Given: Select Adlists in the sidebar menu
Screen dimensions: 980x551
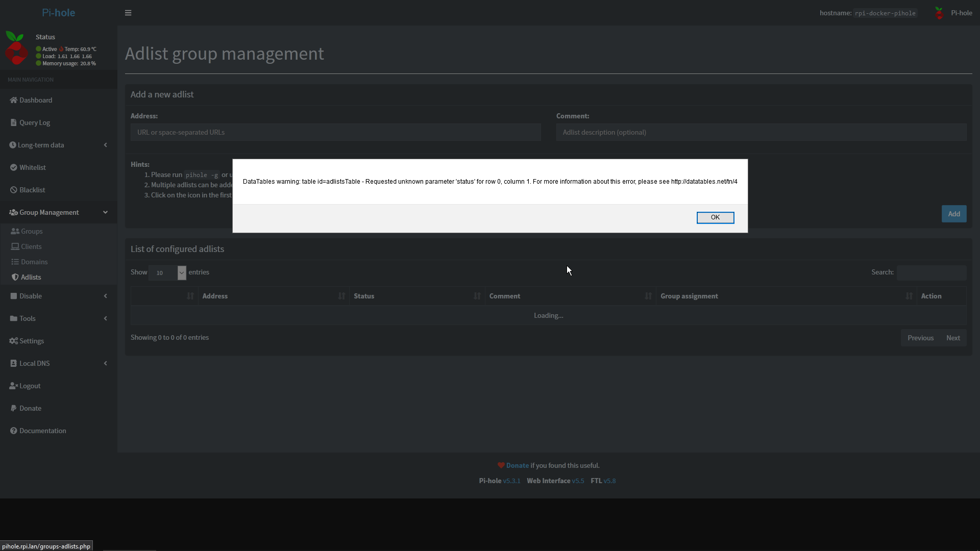Looking at the screenshot, I should click(32, 277).
